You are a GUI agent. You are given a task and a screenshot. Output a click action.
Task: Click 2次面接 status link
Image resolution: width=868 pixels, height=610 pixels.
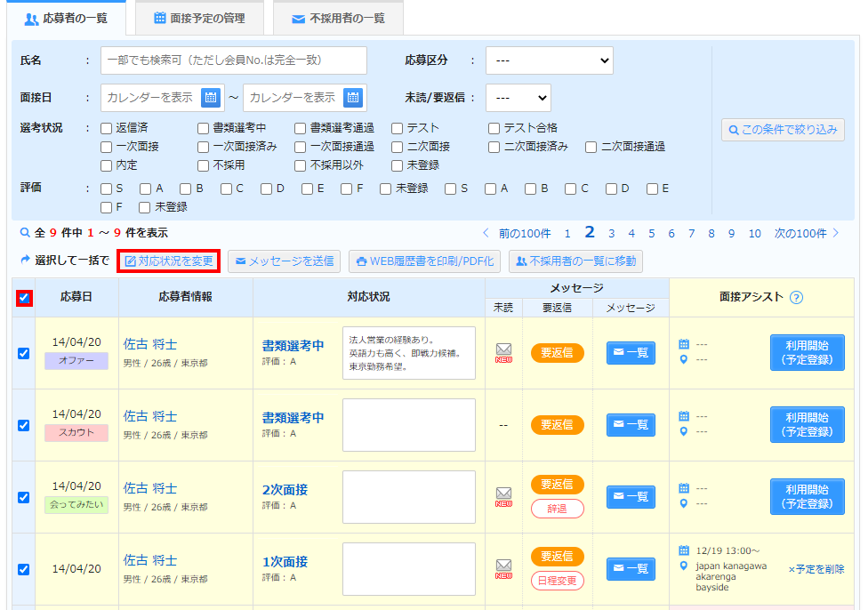(x=285, y=489)
